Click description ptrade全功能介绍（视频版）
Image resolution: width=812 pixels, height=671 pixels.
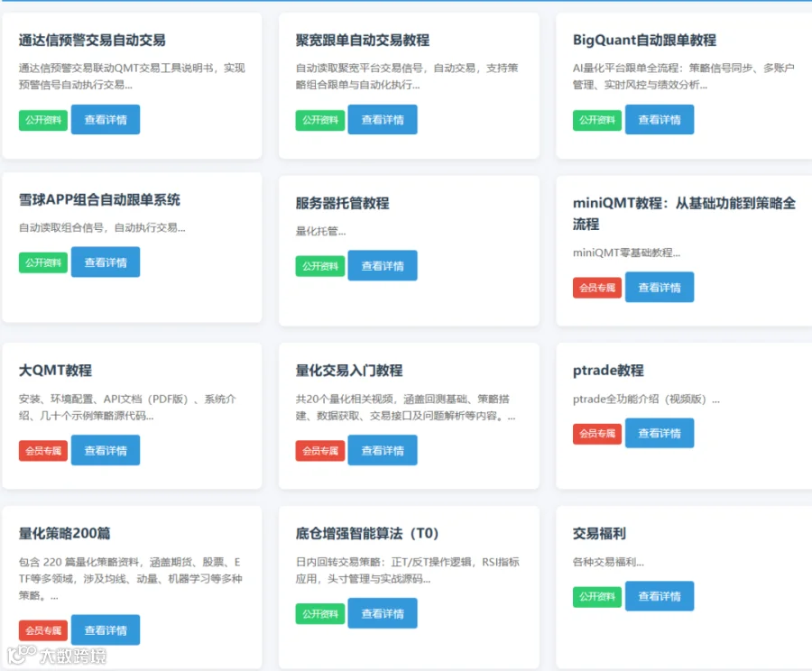tap(646, 400)
